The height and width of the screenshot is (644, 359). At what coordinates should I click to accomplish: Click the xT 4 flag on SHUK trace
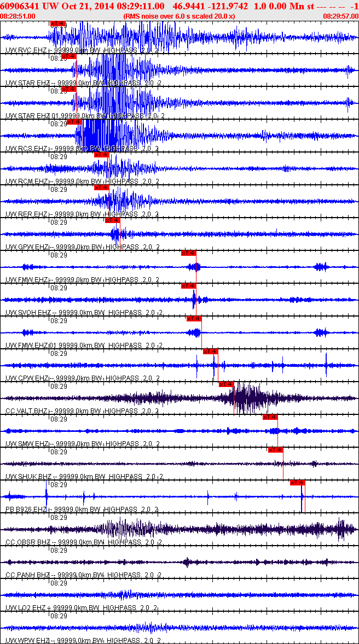point(275,450)
